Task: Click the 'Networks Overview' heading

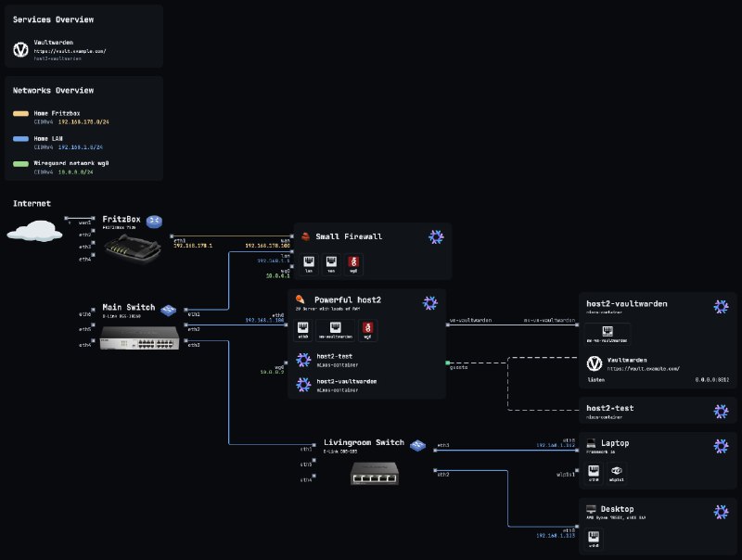Action: click(53, 90)
